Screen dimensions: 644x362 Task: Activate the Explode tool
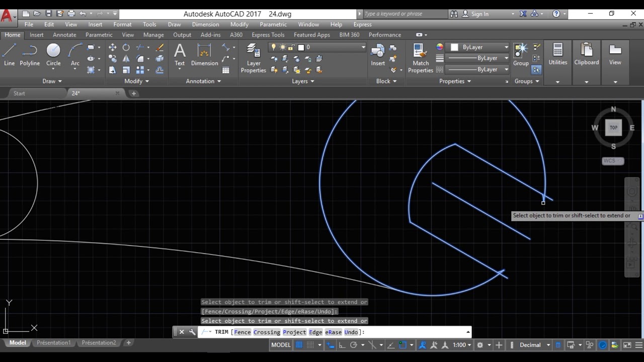[160, 59]
